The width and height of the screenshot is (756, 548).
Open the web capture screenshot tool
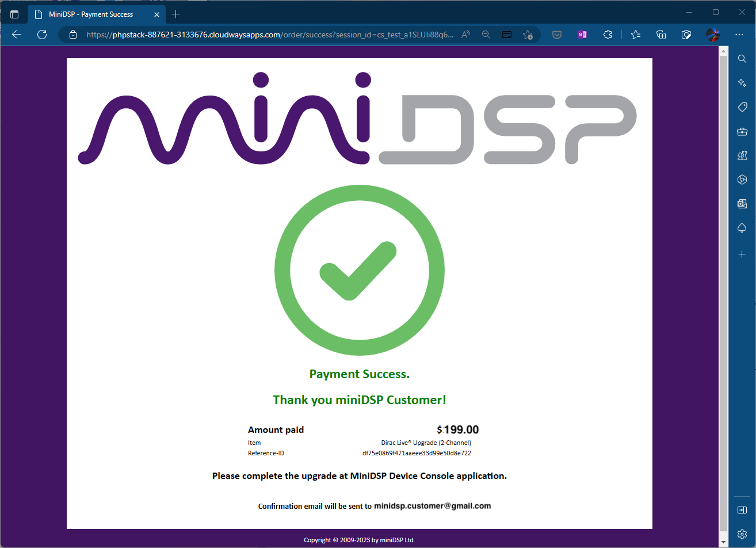pyautogui.click(x=686, y=35)
